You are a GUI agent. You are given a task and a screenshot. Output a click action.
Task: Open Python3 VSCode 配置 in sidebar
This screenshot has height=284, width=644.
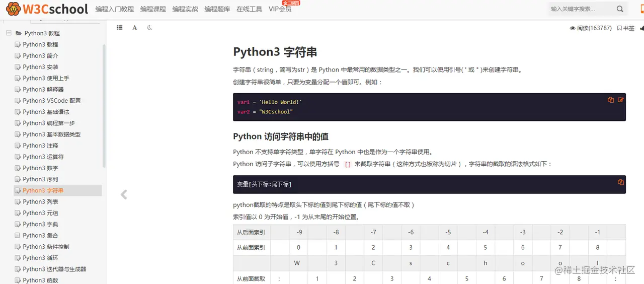(x=51, y=101)
